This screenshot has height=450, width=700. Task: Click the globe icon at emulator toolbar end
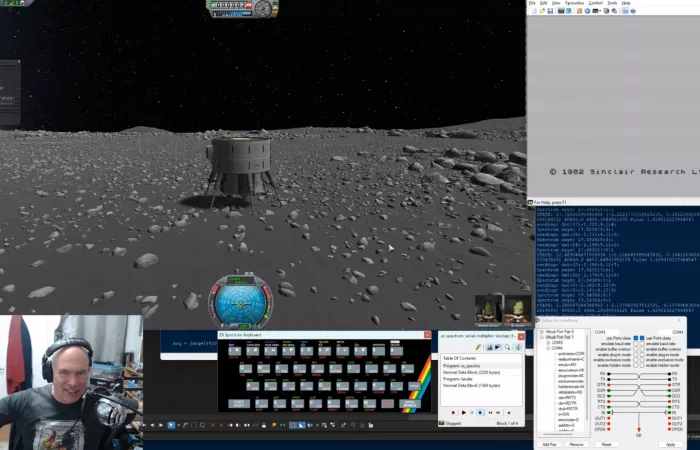coord(633,11)
